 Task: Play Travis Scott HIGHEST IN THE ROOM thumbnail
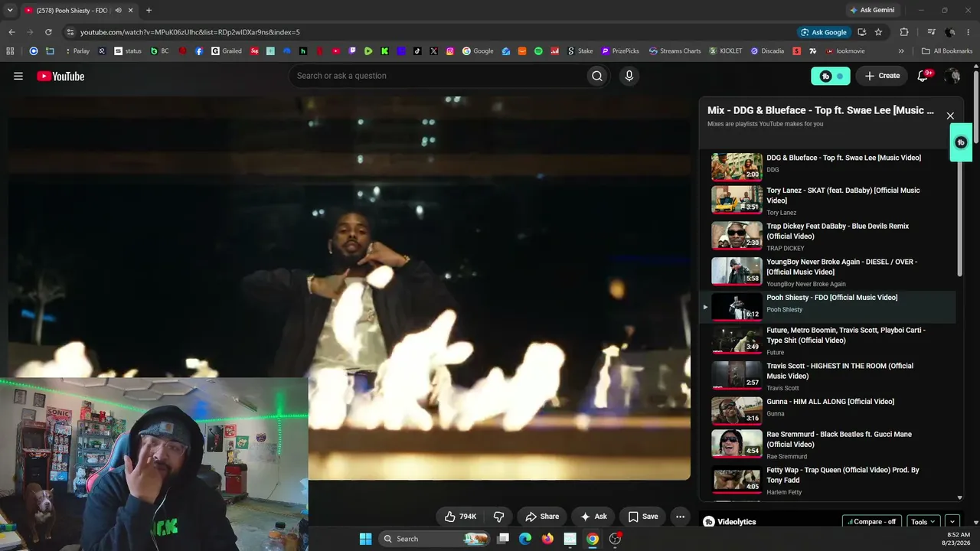pos(737,375)
